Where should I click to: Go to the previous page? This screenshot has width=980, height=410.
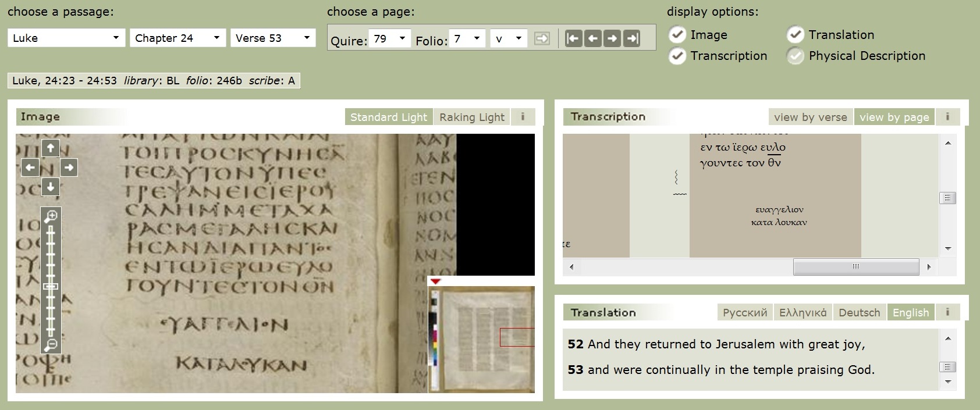coord(592,38)
